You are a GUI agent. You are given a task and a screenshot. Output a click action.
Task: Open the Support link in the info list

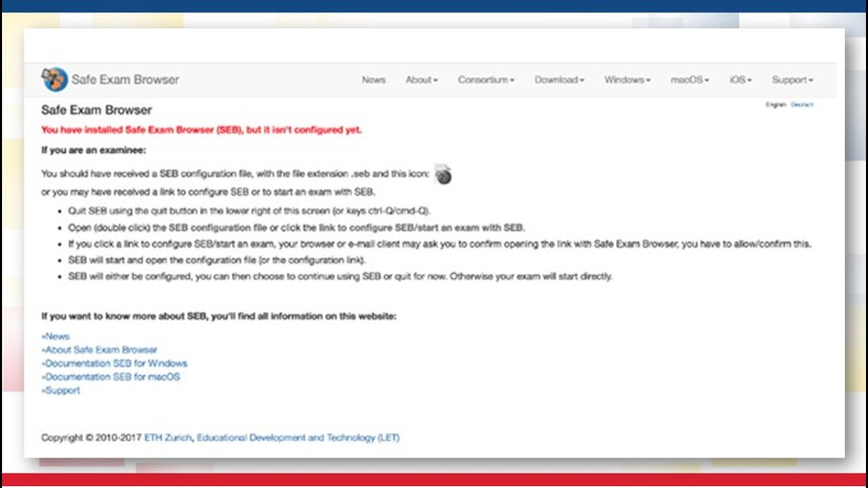[x=60, y=390]
